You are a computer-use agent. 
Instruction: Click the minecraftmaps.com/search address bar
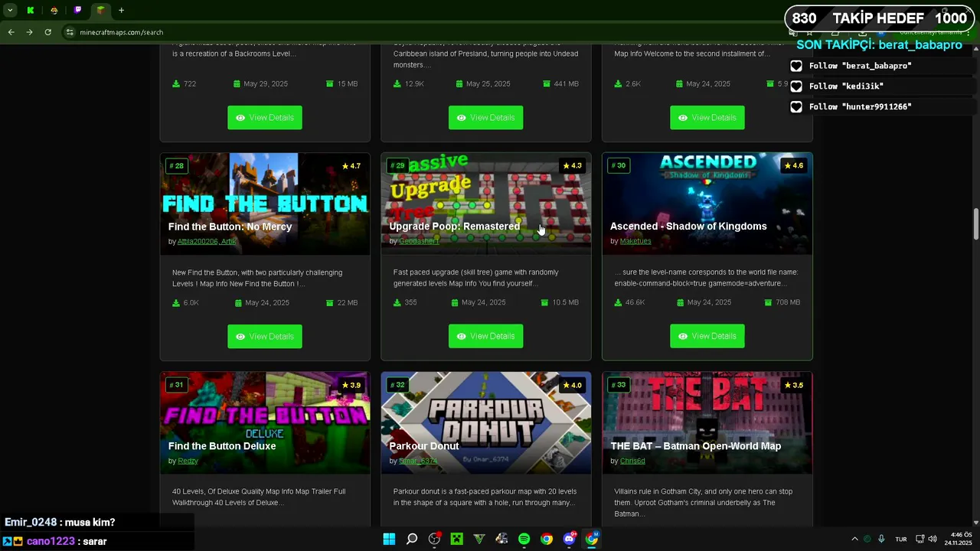[x=121, y=32]
